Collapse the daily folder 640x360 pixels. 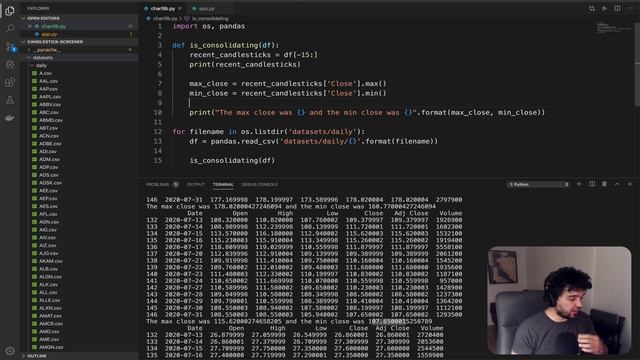click(x=41, y=65)
